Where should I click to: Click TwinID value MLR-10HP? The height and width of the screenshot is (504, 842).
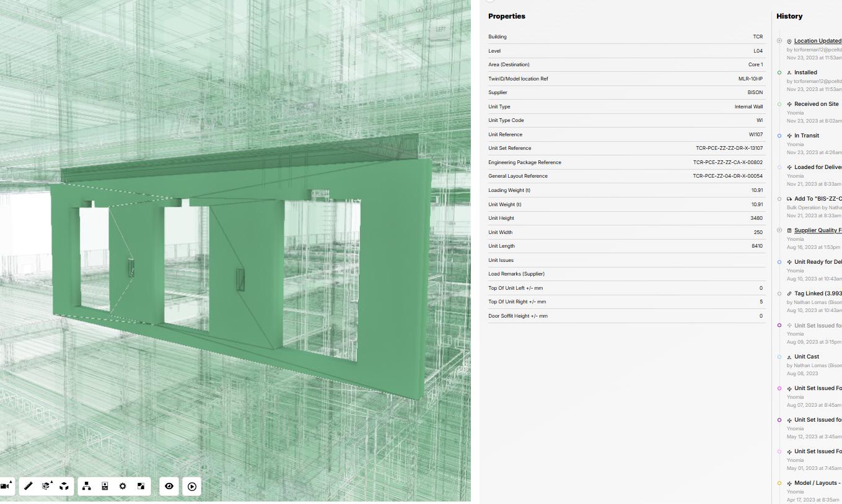pyautogui.click(x=750, y=79)
